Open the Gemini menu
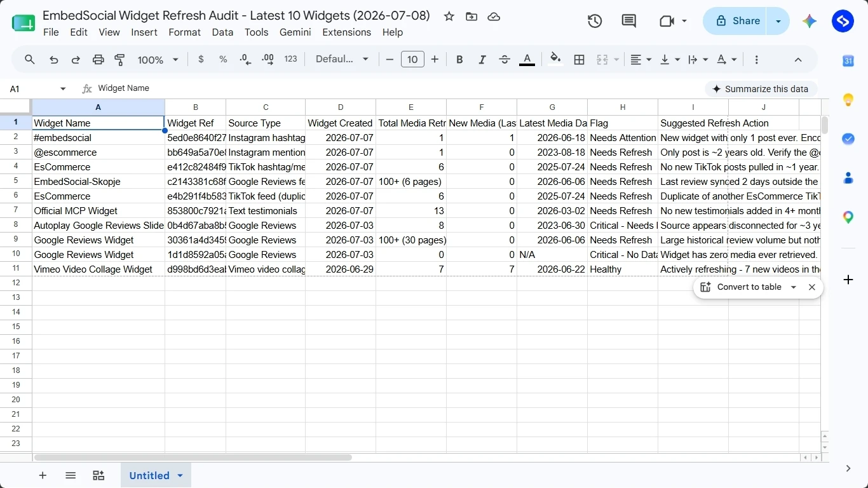This screenshot has height=488, width=868. [x=295, y=32]
